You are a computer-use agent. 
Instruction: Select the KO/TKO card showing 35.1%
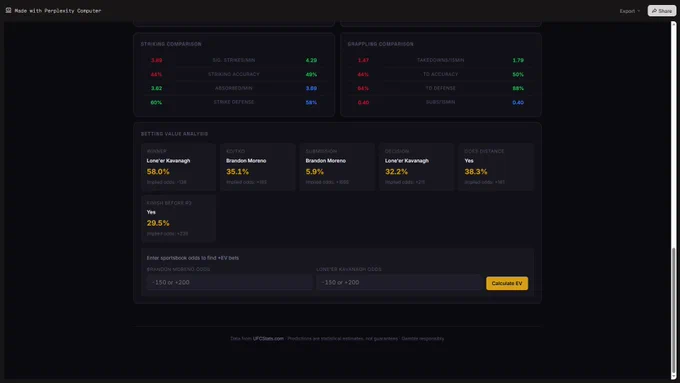(258, 167)
